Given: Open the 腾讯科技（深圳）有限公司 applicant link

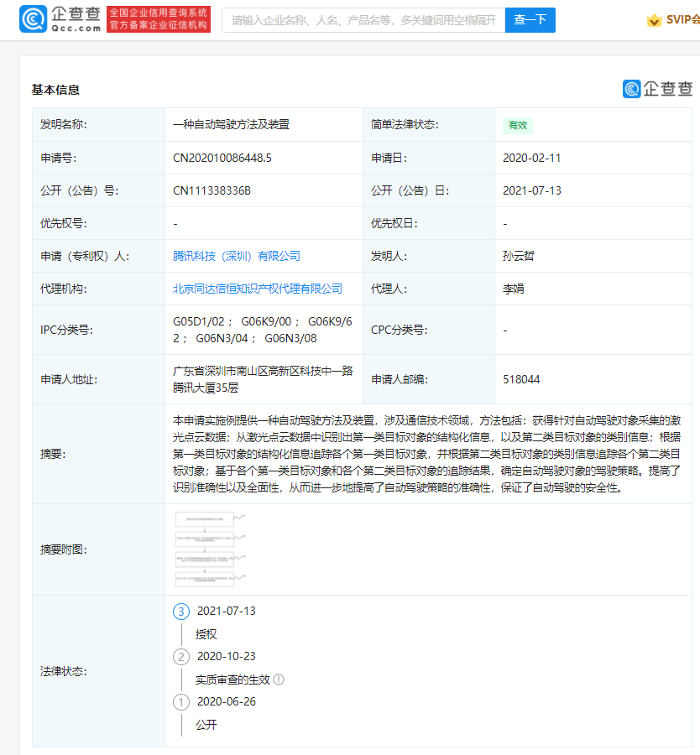Looking at the screenshot, I should pos(236,256).
